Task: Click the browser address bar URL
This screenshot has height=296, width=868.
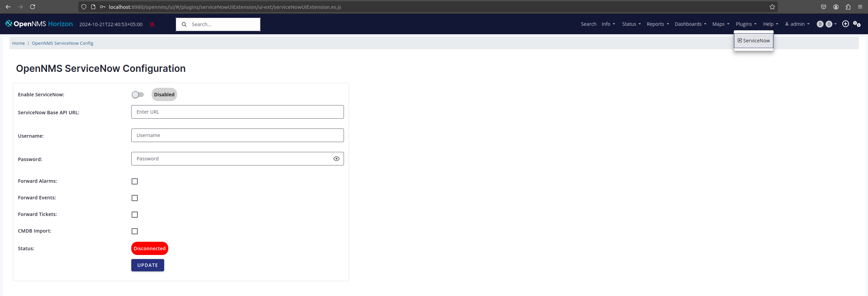Action: [225, 7]
